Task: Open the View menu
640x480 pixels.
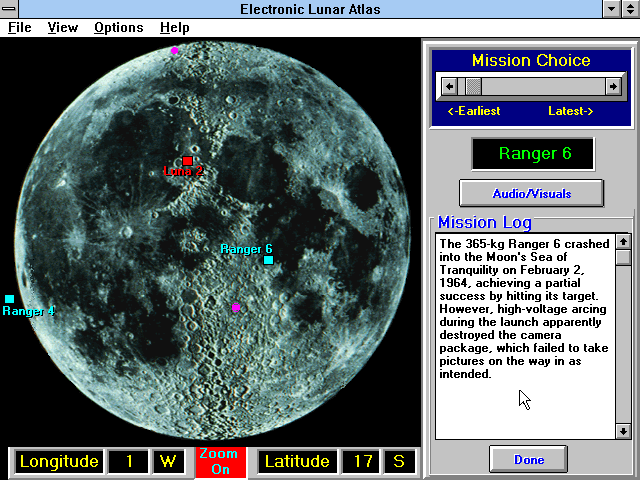Action: click(62, 27)
